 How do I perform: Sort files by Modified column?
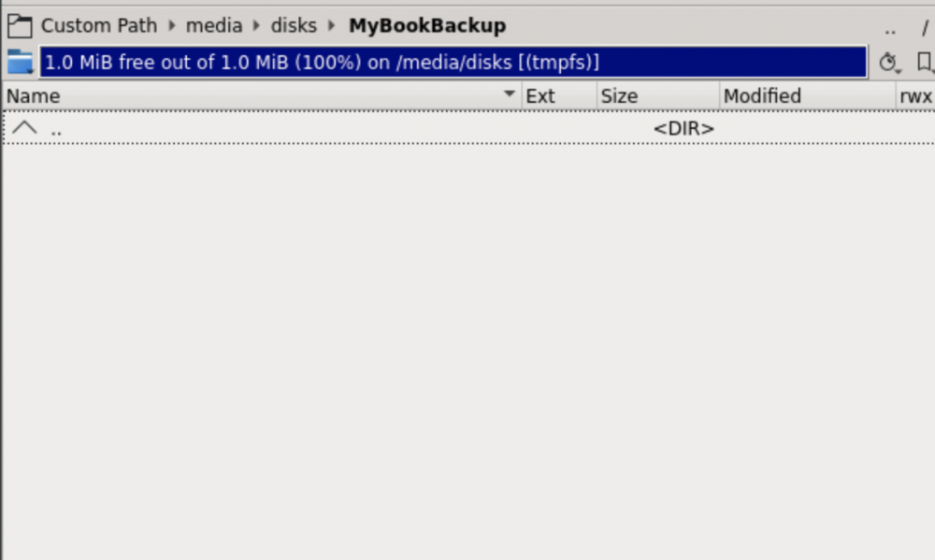pyautogui.click(x=808, y=96)
